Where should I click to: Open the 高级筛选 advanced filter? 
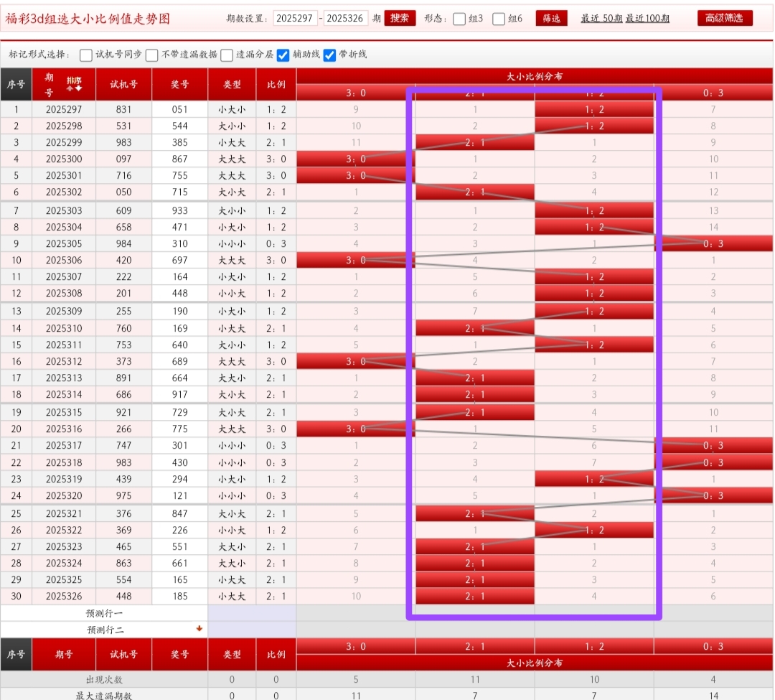click(x=725, y=18)
